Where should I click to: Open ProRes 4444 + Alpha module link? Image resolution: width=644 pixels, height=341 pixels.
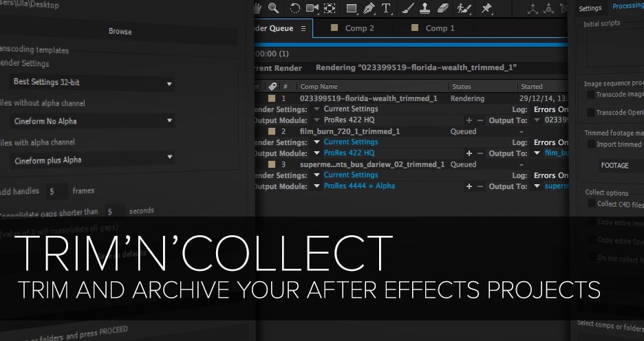click(x=359, y=186)
